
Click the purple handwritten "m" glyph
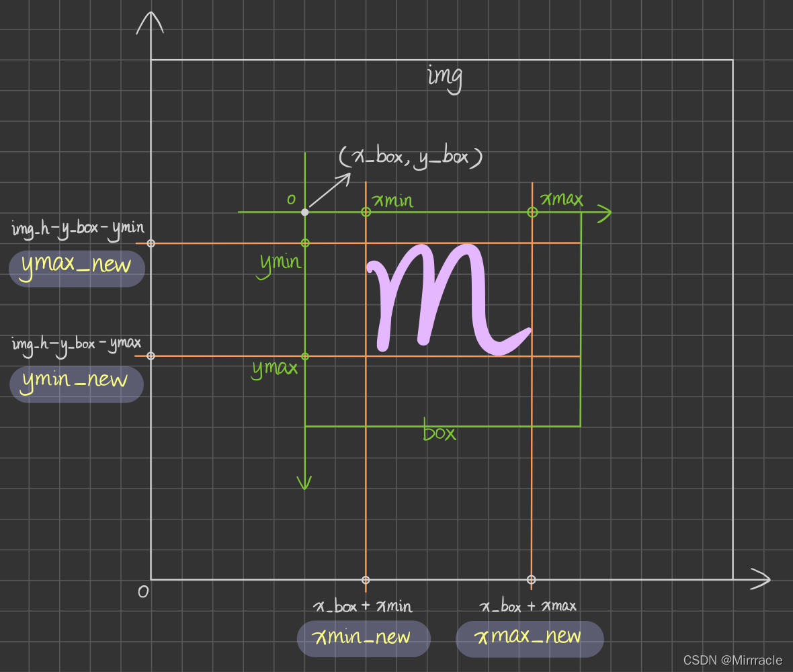[x=448, y=298]
